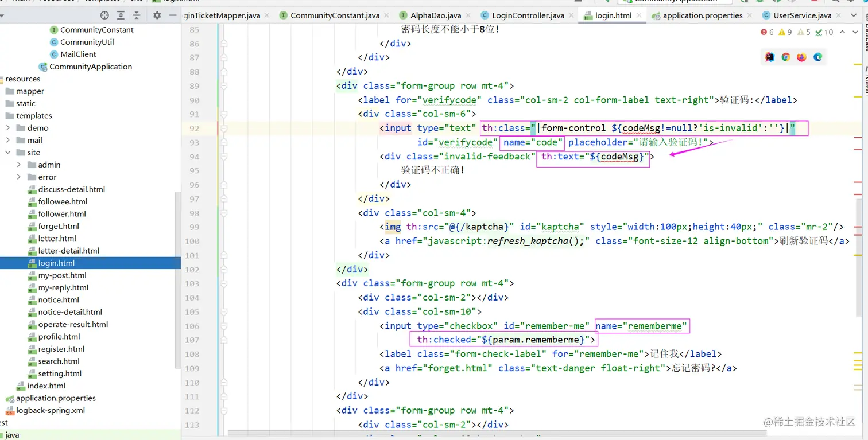Viewport: 868px width, 440px height.
Task: Fold code block at line 98
Action: [224, 213]
